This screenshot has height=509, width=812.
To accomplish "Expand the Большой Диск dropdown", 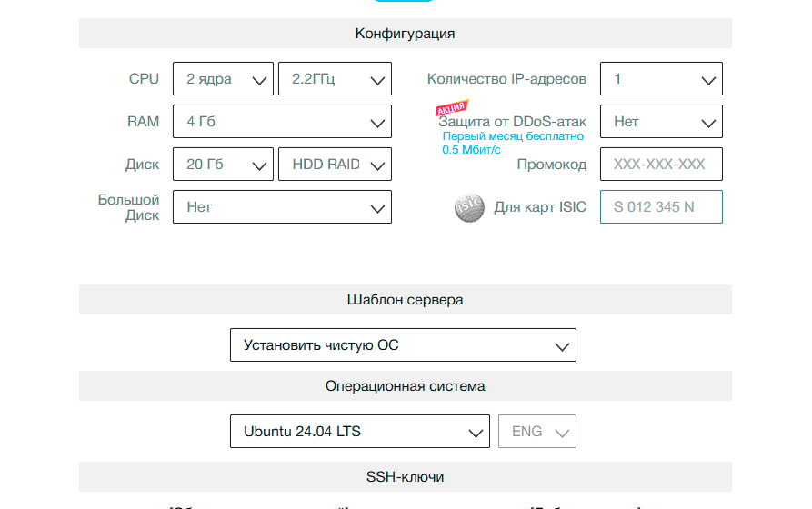I will click(282, 207).
